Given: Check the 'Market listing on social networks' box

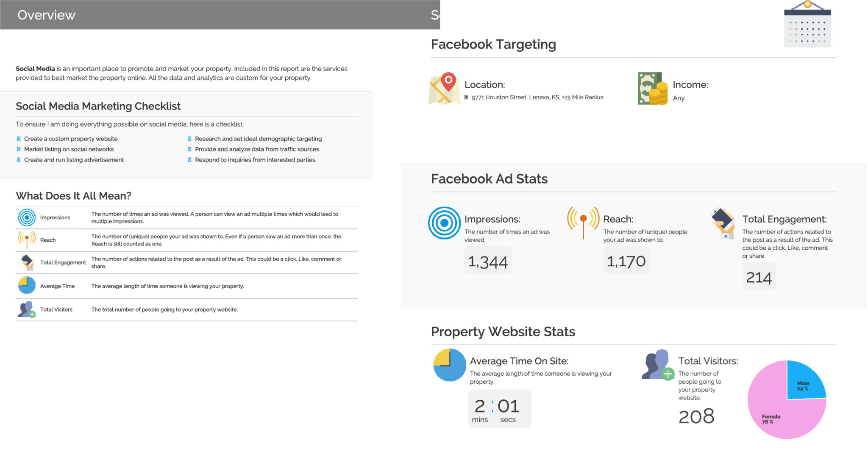Looking at the screenshot, I should pos(19,149).
